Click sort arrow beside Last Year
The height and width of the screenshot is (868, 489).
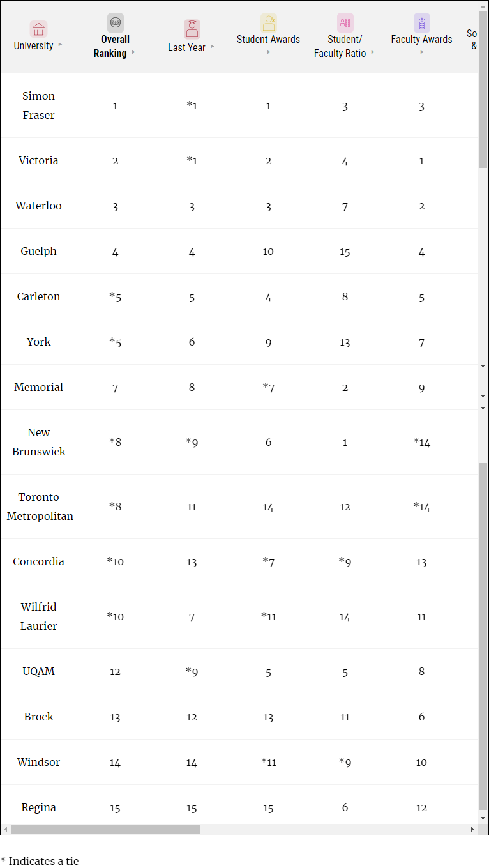(x=213, y=47)
